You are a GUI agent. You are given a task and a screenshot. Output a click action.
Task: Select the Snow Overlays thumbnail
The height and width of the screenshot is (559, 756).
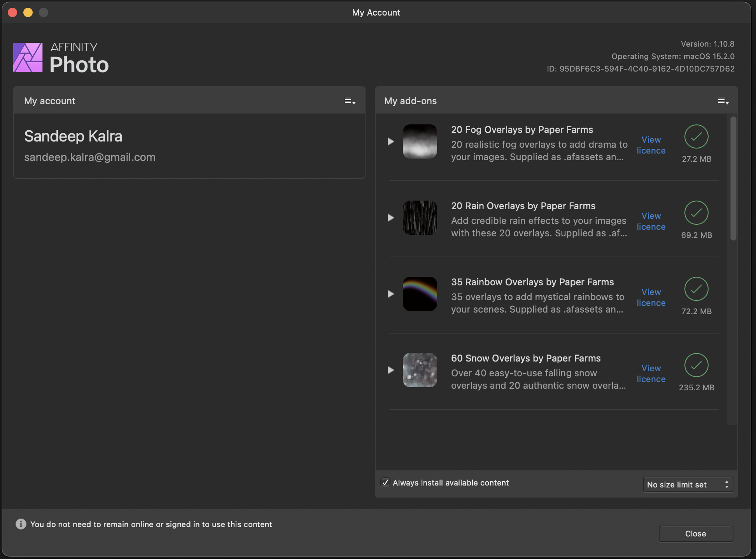420,370
